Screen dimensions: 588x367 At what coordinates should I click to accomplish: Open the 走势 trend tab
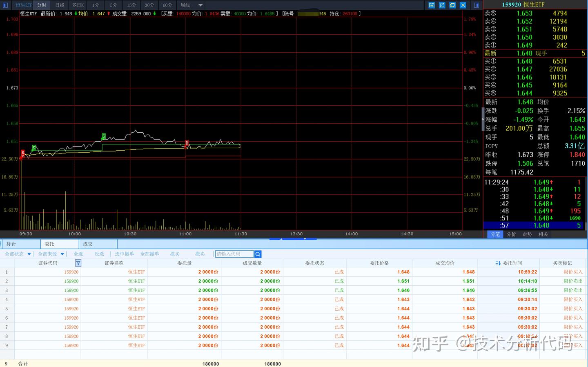click(527, 234)
